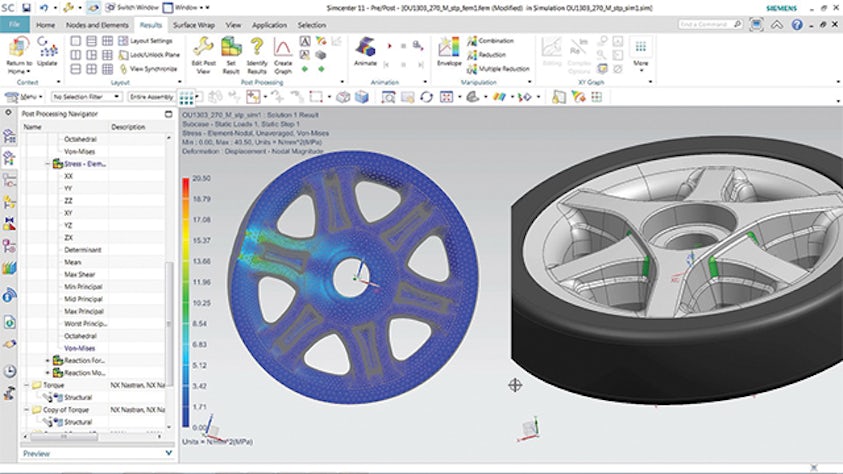Click the Find a Command search box
Viewport: 843px width, 474px height.
[x=711, y=25]
